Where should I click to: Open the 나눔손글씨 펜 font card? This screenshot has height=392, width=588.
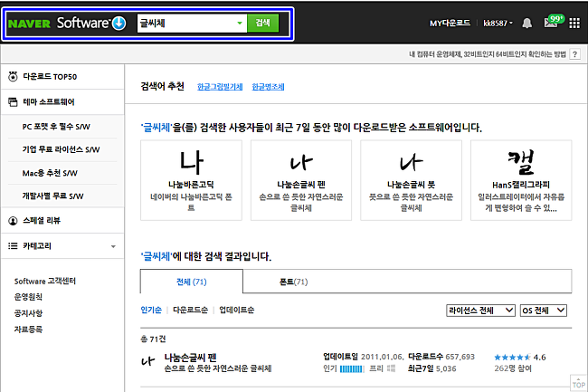301,180
